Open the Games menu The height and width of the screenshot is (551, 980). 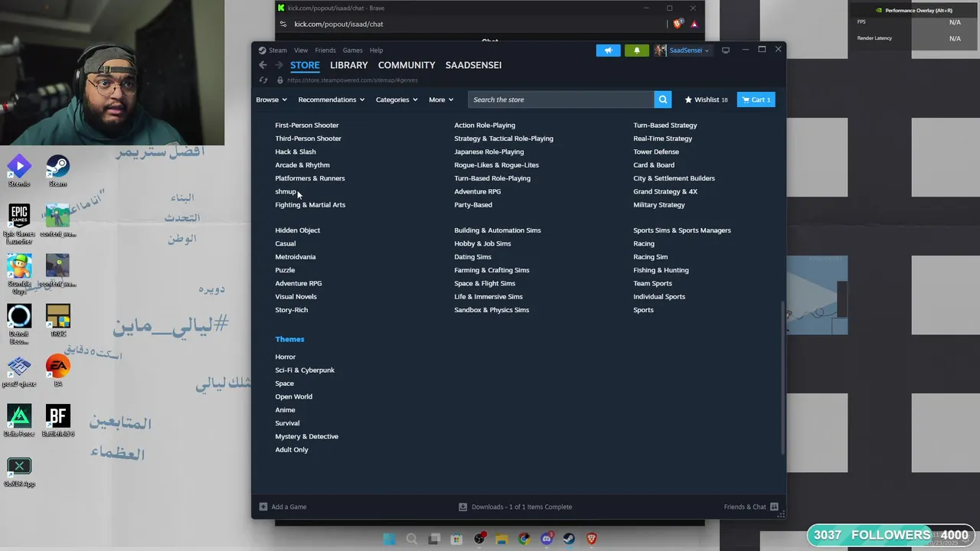352,51
